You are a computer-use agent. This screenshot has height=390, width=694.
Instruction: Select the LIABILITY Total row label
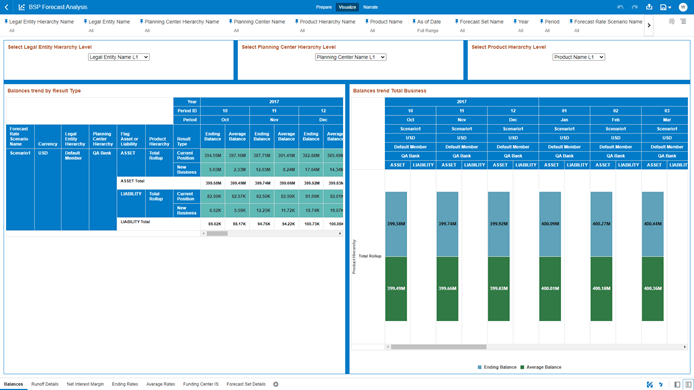pos(135,222)
